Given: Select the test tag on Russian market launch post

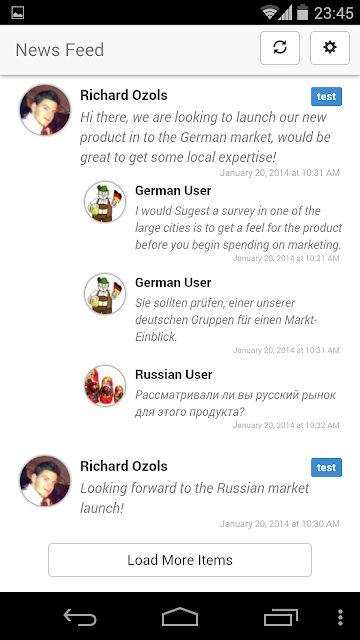Looking at the screenshot, I should 327,468.
